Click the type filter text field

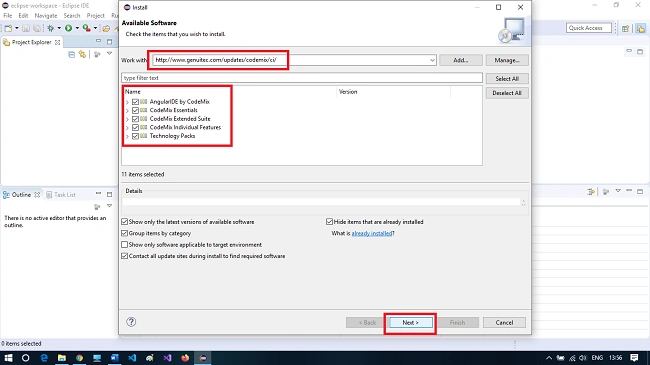click(x=302, y=78)
